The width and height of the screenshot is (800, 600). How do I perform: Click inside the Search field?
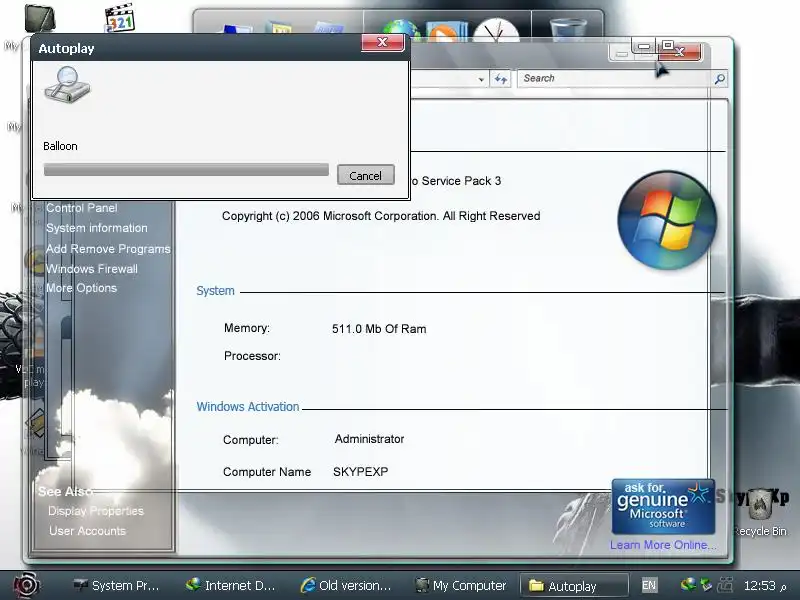tap(615, 79)
